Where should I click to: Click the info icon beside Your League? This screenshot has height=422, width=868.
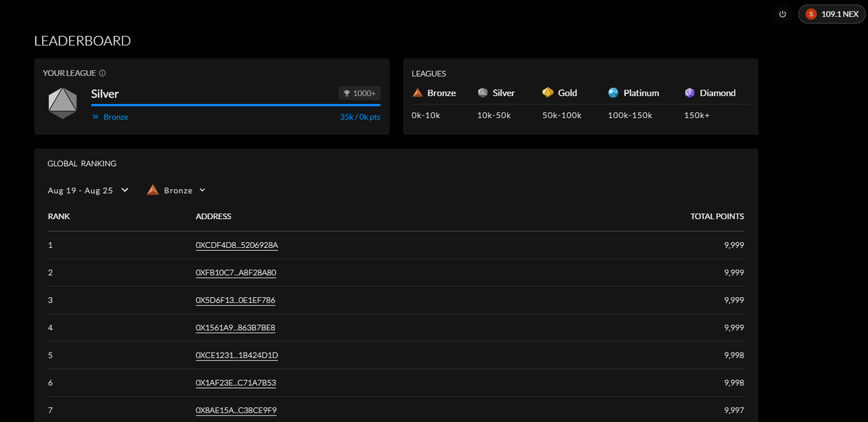coord(102,73)
